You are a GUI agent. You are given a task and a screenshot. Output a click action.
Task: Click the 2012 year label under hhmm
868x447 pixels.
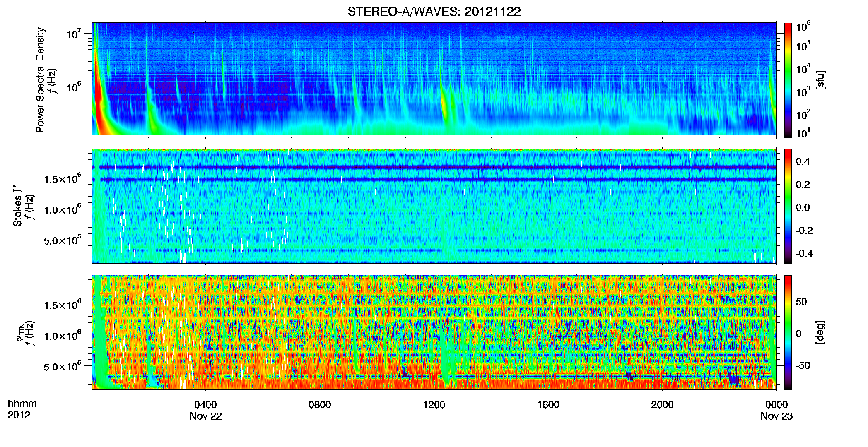coord(19,415)
